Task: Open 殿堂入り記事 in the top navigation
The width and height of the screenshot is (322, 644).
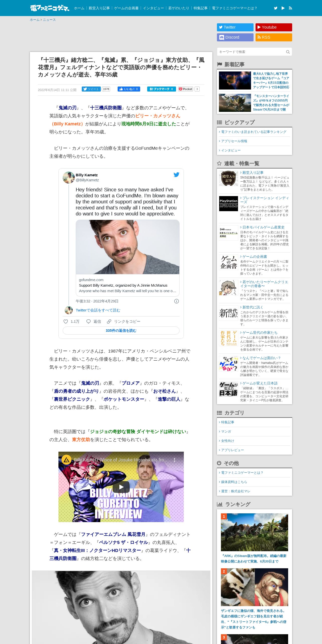Action: pos(99,8)
